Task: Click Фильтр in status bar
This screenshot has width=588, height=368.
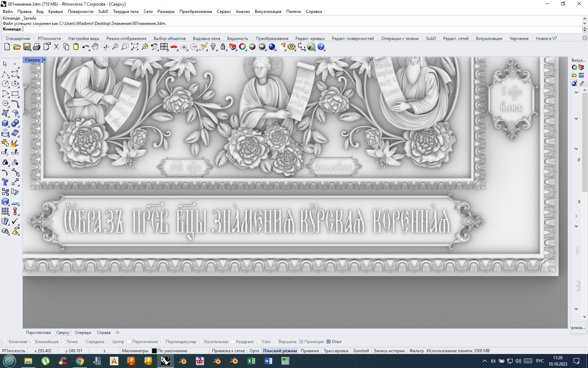Action: tap(416, 351)
